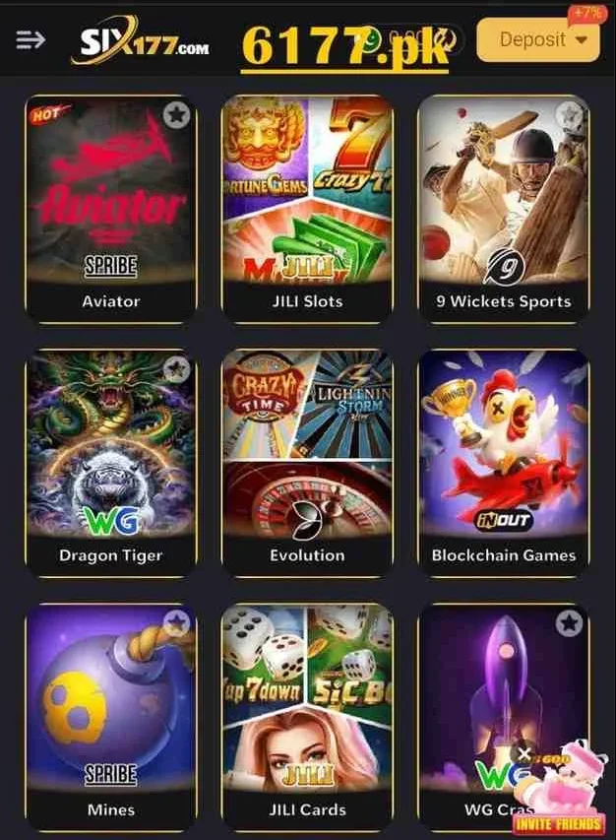The width and height of the screenshot is (616, 840).
Task: Open JILI Slots category
Action: (307, 210)
